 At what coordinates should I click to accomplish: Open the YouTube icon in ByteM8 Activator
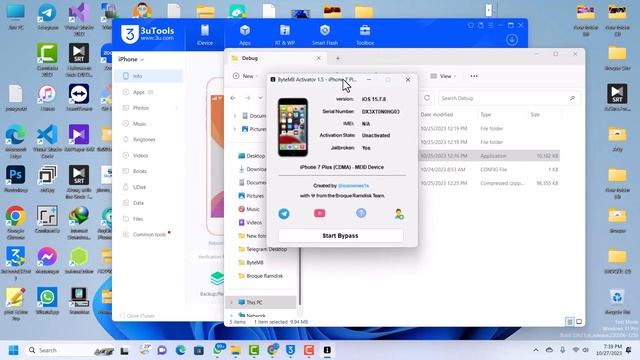(x=320, y=213)
